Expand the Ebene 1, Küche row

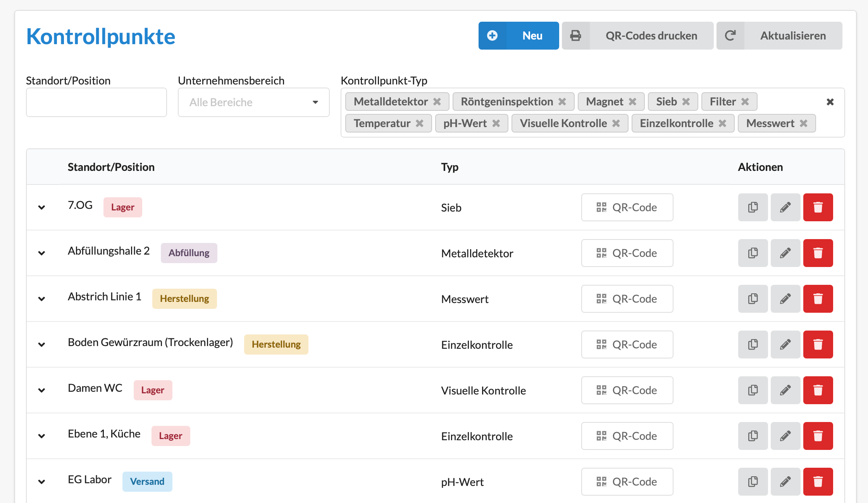point(42,436)
